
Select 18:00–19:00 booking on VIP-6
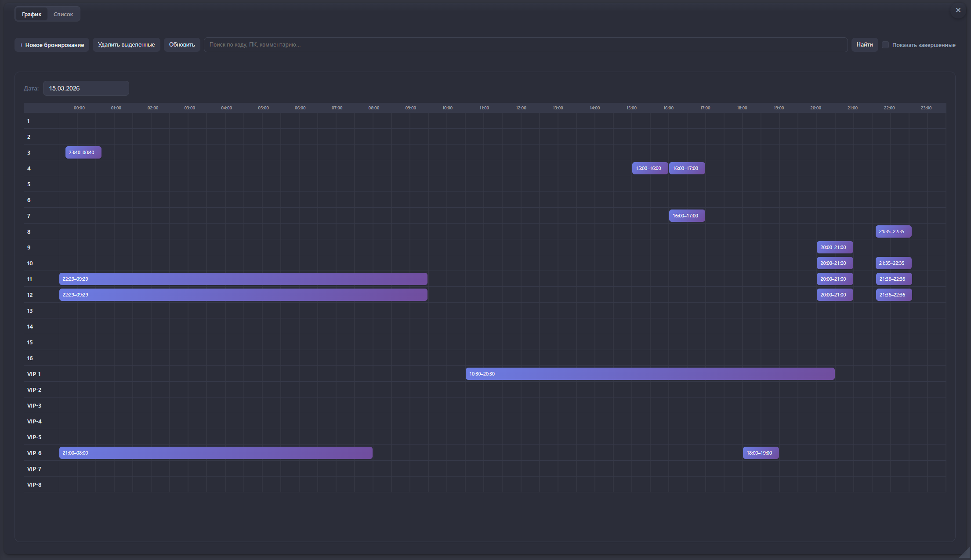tap(761, 453)
